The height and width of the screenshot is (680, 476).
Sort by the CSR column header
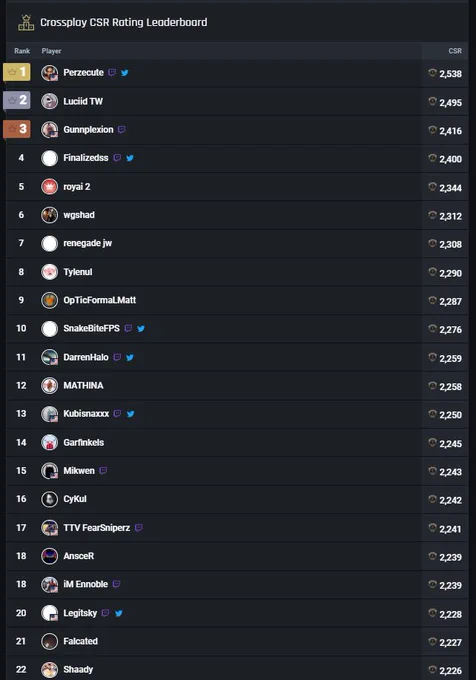(455, 51)
